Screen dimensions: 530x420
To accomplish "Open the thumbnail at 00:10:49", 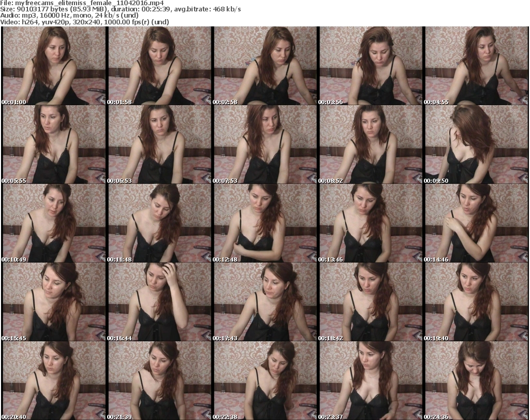I will (54, 223).
